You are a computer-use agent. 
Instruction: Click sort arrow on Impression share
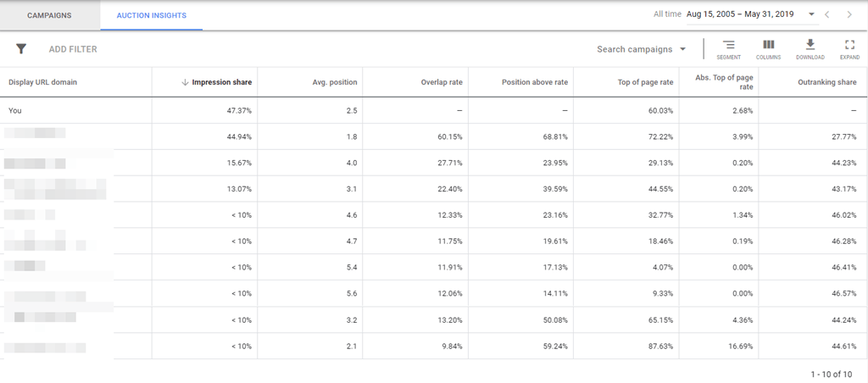point(185,82)
